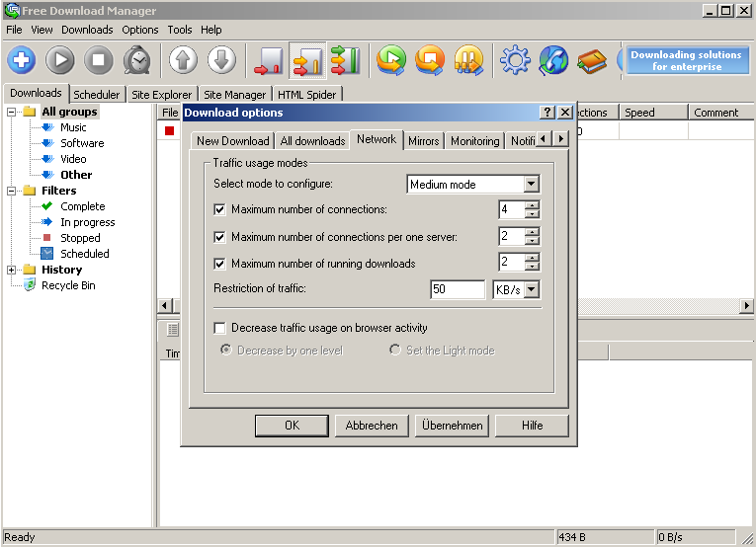Open the Monitoring dialog tab
The height and width of the screenshot is (547, 756).
[475, 141]
